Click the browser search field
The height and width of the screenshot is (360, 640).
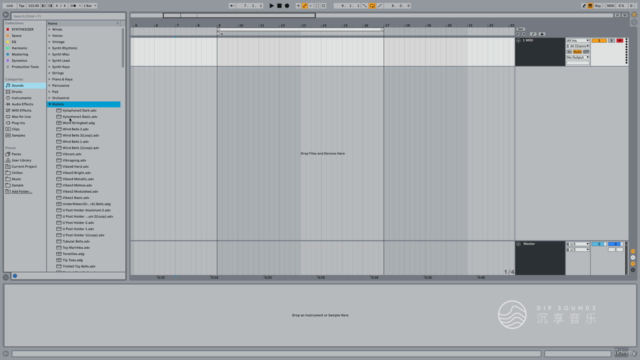pyautogui.click(x=67, y=16)
